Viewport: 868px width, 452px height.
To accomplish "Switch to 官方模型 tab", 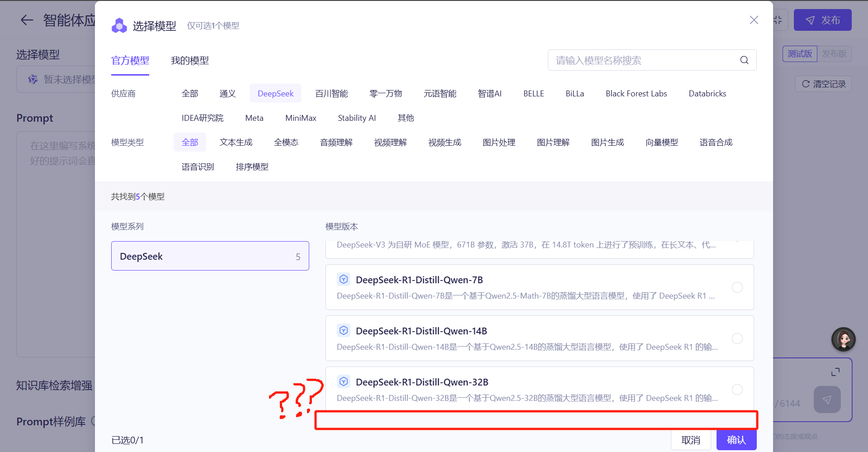I will click(x=130, y=61).
